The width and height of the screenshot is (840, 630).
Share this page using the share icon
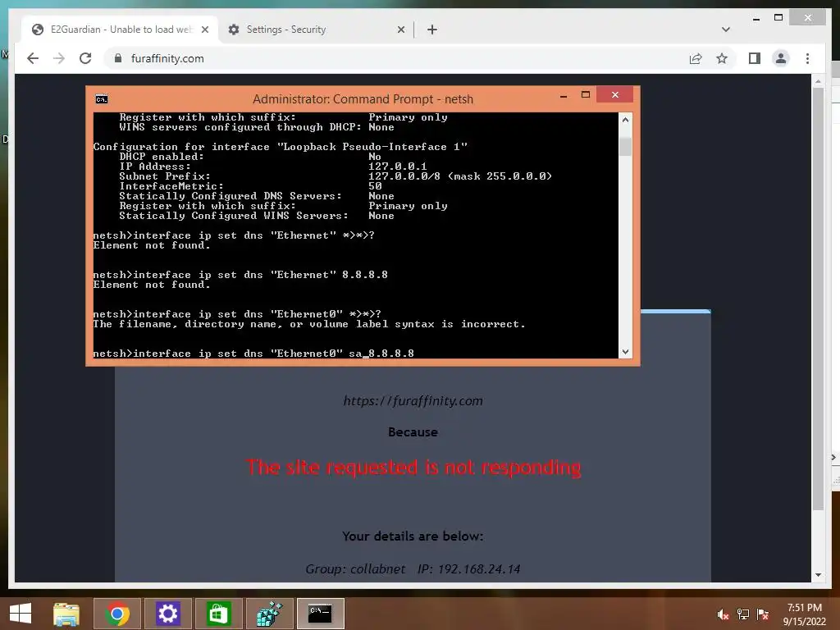click(696, 58)
